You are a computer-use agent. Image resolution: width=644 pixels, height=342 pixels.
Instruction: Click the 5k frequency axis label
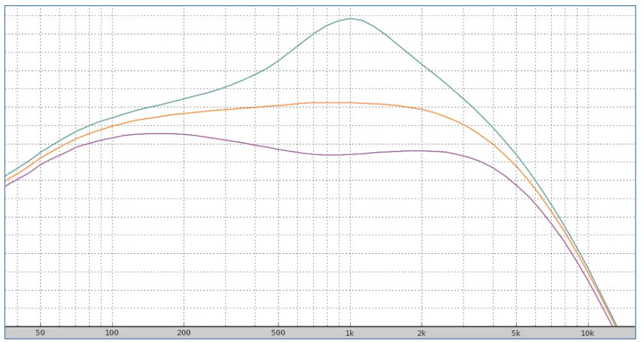516,332
